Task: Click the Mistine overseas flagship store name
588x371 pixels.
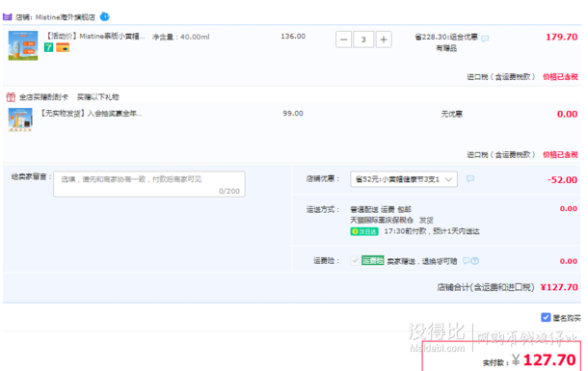Action: 66,17
